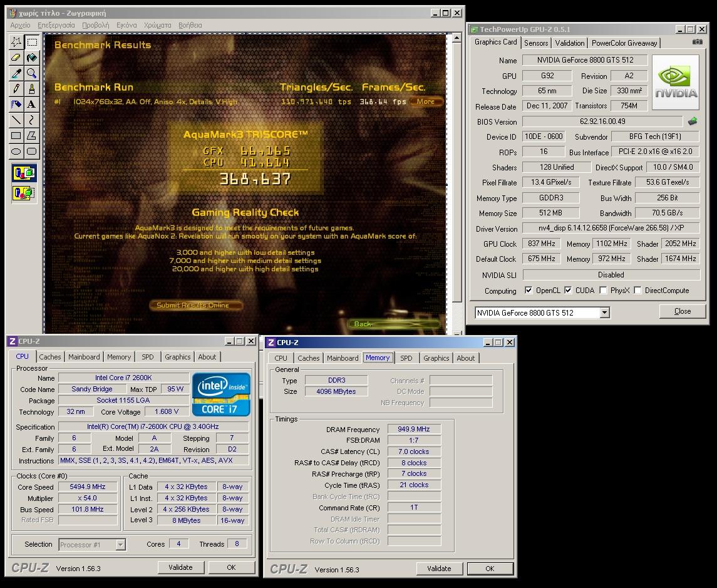The image size is (717, 588).
Task: Open the PowerColor Giveaway tab in GPU-Z
Action: 624,43
